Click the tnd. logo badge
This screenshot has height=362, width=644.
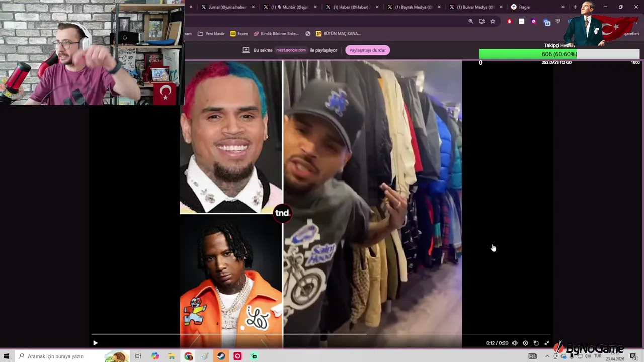282,213
